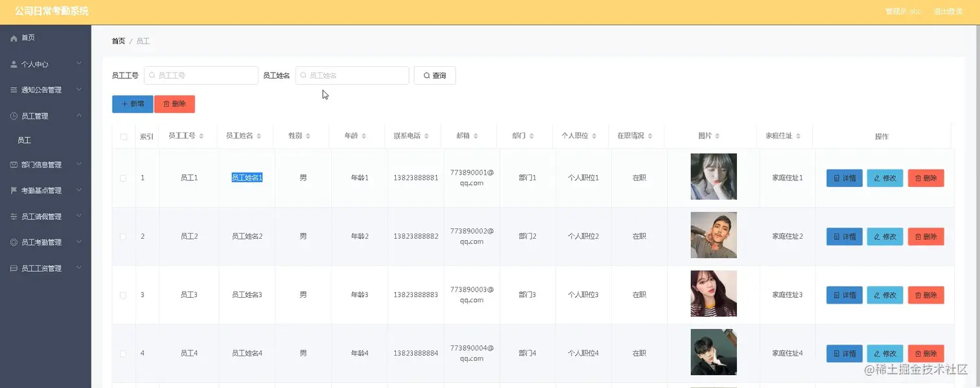Click the chat icon beside 员工工资管理

tap(14, 268)
